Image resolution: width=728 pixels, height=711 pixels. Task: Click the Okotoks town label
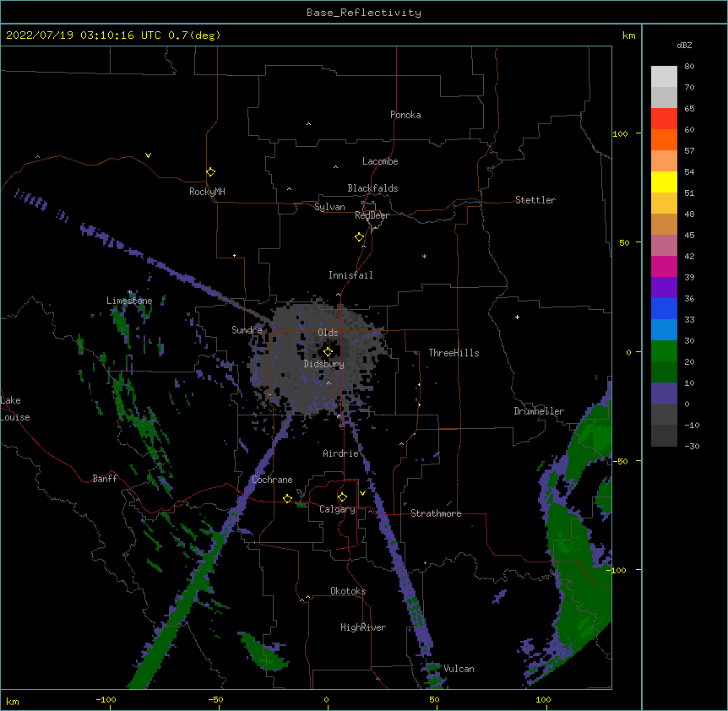pos(348,591)
